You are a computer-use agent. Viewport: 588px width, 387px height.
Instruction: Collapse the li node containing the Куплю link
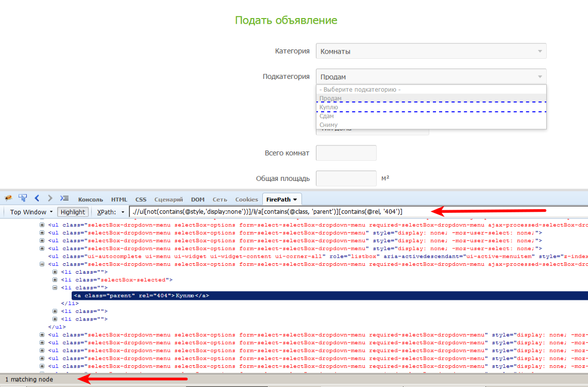(55, 288)
